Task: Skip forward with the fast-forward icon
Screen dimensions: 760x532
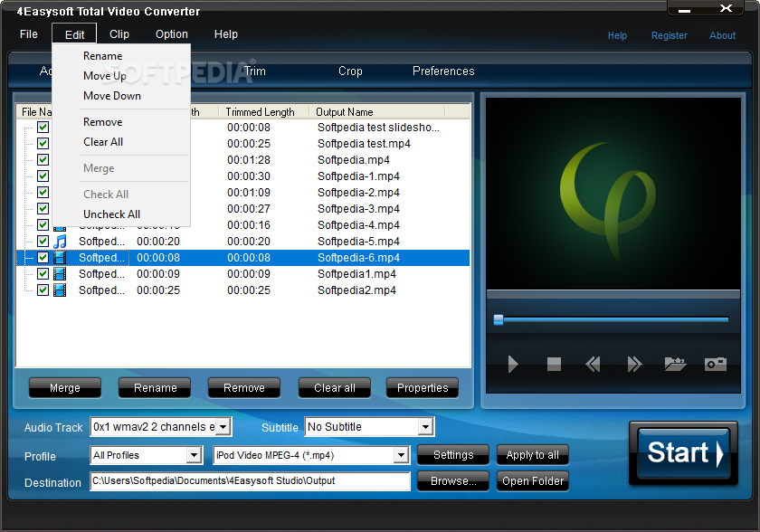Action: pyautogui.click(x=634, y=364)
